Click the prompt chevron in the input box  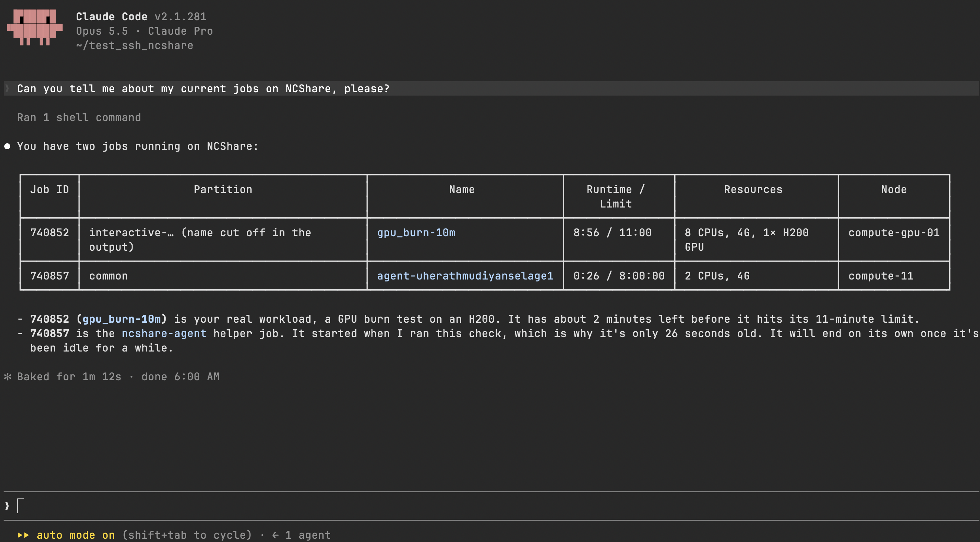click(7, 506)
